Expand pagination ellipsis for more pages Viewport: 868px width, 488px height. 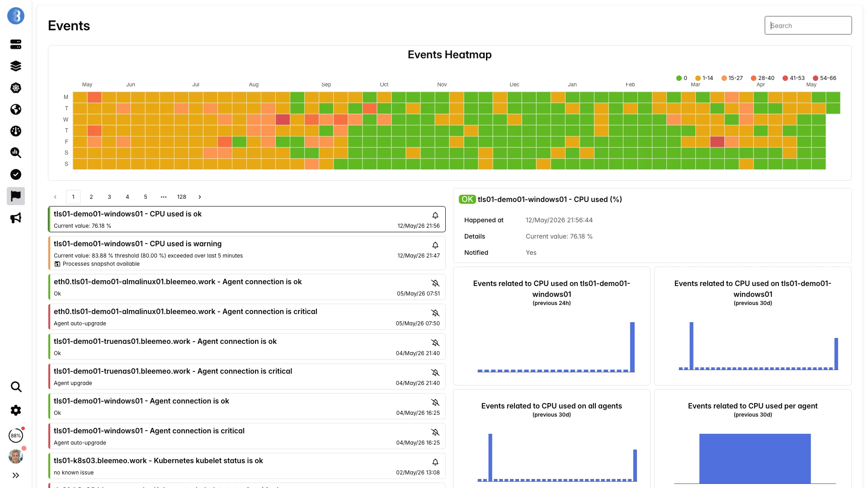pyautogui.click(x=164, y=197)
